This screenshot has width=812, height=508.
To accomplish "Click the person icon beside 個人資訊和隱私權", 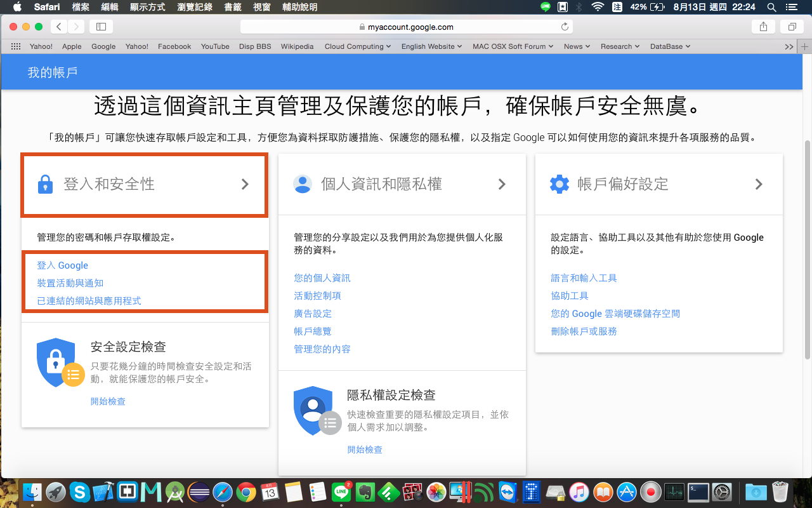I will [303, 184].
